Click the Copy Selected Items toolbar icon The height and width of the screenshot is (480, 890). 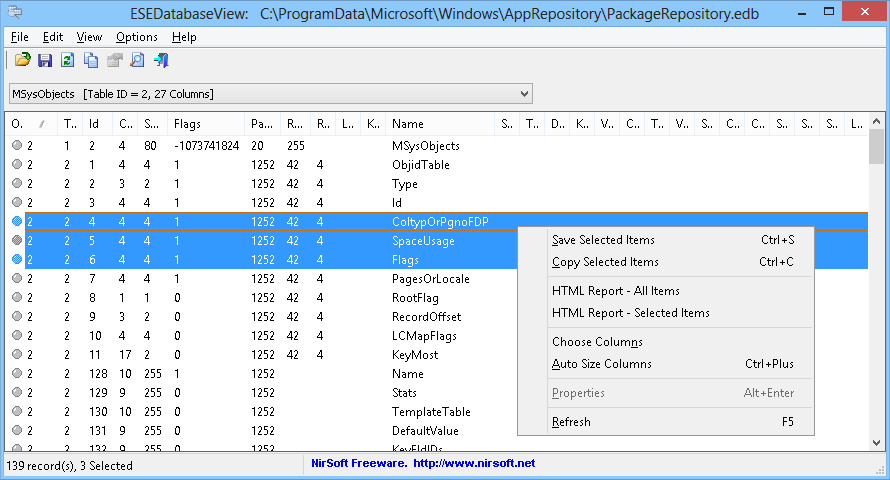91,60
